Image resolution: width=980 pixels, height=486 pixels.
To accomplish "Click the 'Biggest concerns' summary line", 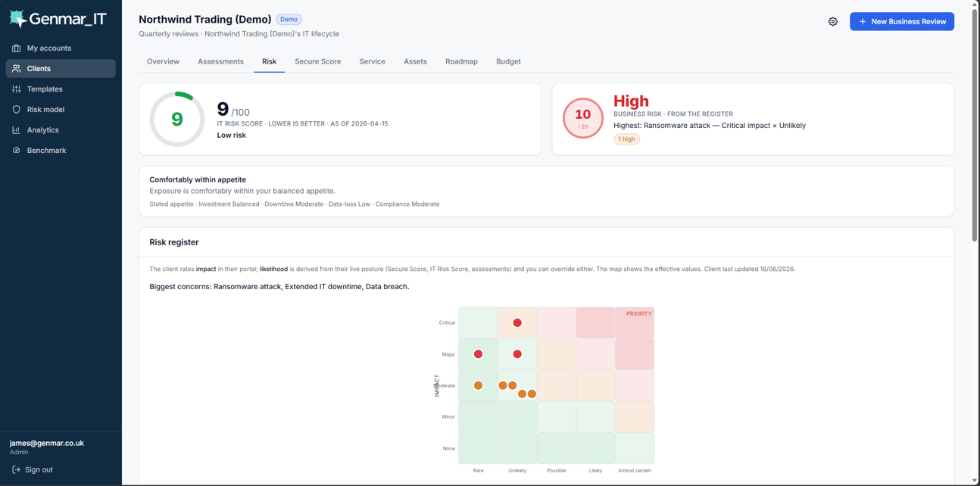I will [279, 287].
